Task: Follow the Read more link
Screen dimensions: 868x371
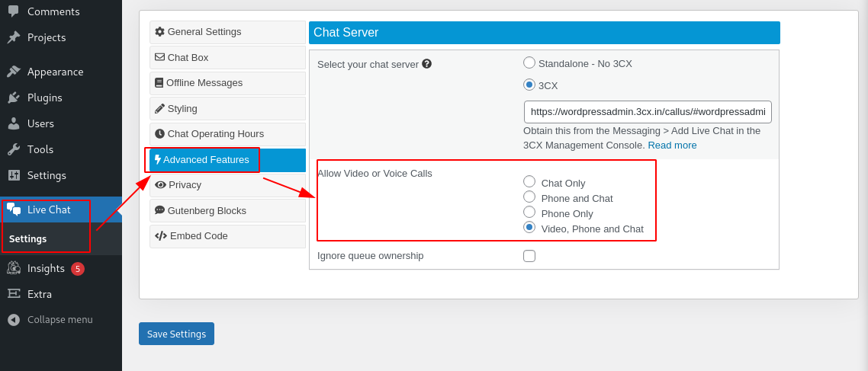Action: (x=672, y=145)
